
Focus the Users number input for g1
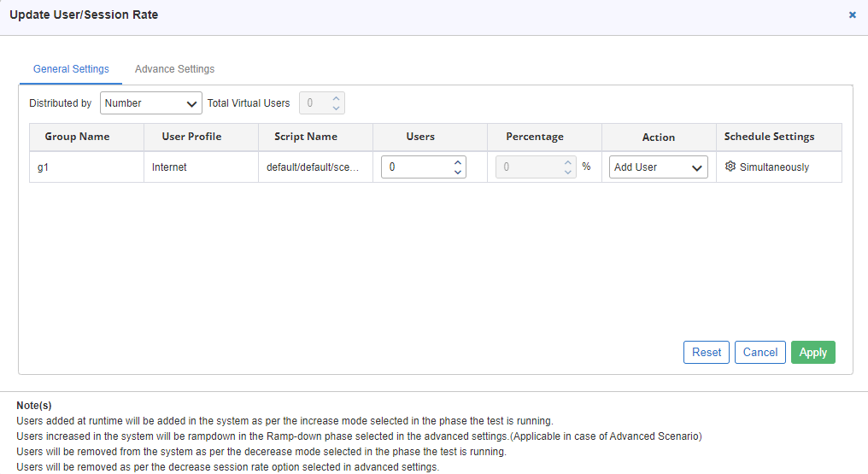(x=418, y=167)
